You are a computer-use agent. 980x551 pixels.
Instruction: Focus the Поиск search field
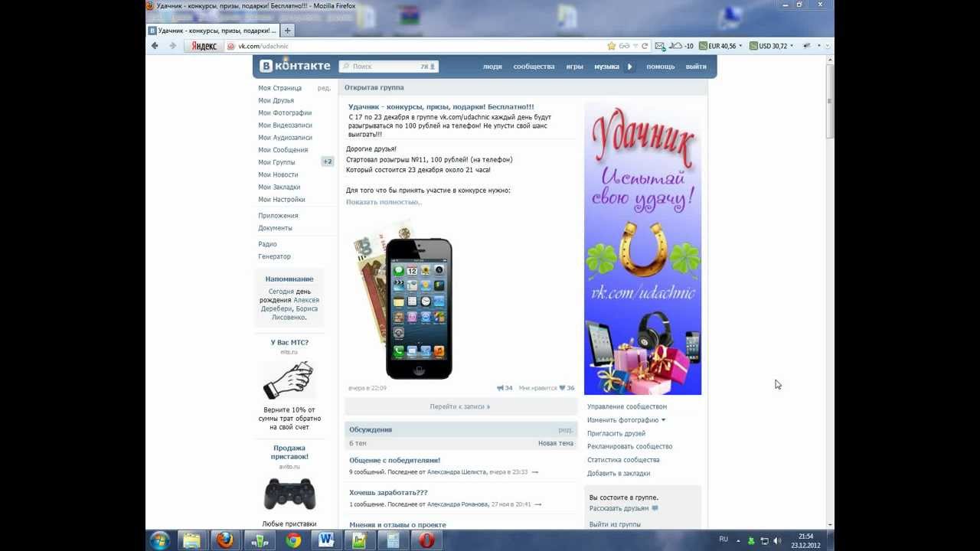point(388,67)
